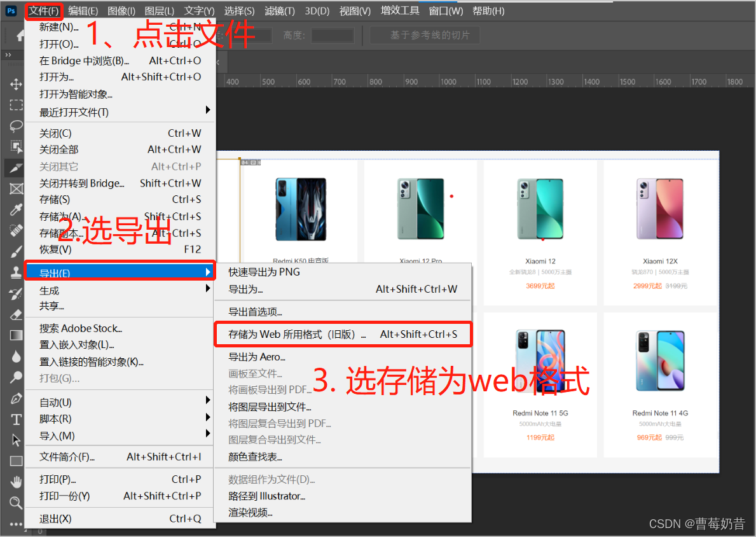Open the 视图(V) menu
Screen dimensions: 756x537
coord(355,11)
